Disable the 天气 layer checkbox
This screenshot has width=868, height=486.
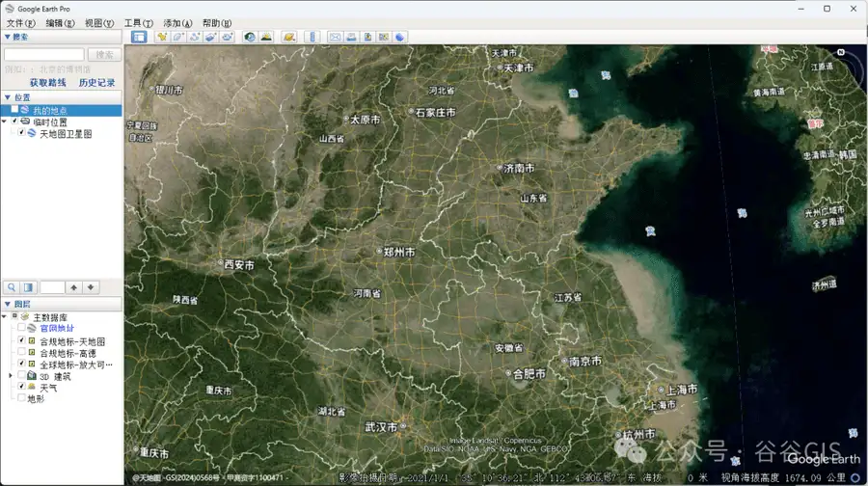point(21,387)
